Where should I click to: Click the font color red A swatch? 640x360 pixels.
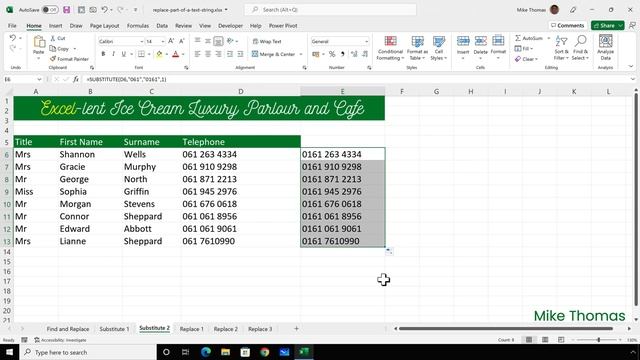click(x=176, y=54)
